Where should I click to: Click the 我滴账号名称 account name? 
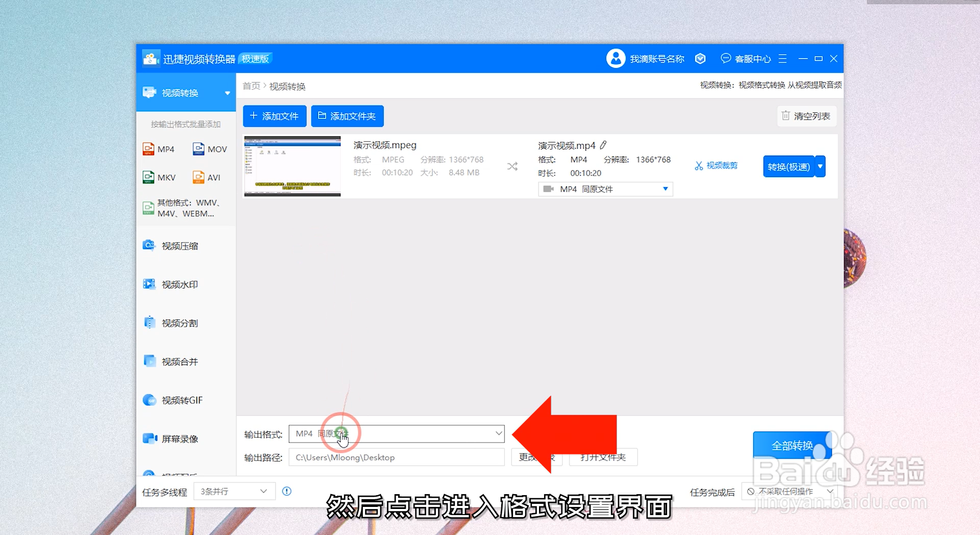click(x=657, y=59)
